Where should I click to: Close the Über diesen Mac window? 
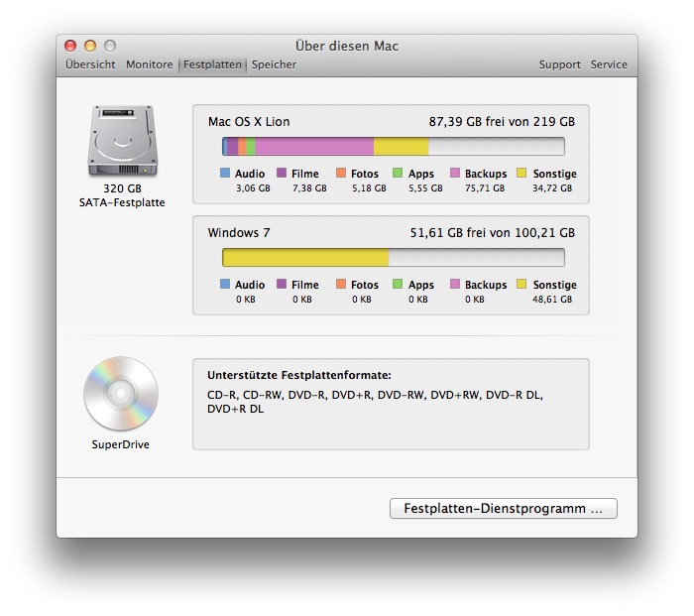[70, 46]
